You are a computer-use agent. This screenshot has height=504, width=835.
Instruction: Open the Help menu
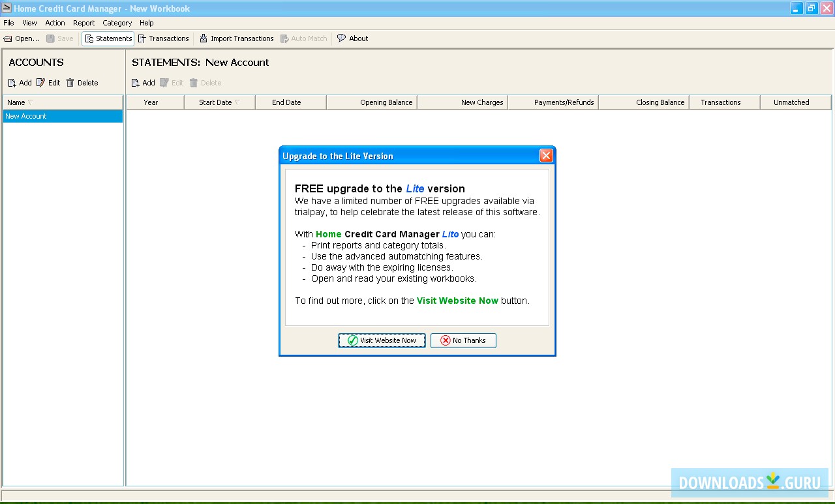coord(147,23)
